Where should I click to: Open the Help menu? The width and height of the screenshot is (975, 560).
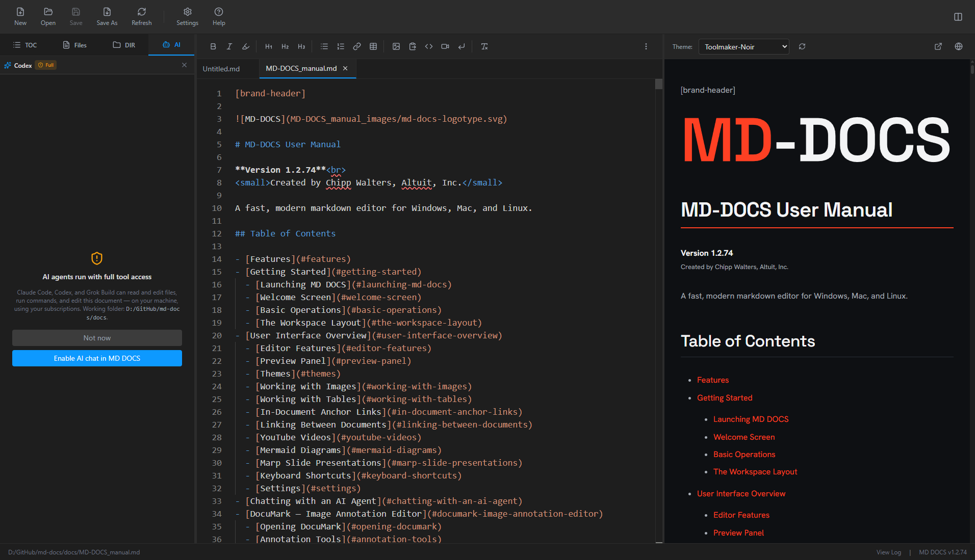219,16
